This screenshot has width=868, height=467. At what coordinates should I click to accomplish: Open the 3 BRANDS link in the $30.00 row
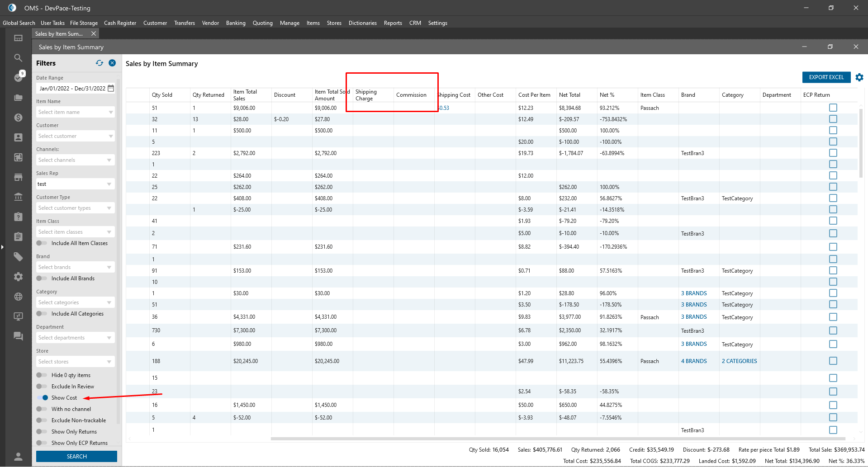tap(694, 293)
